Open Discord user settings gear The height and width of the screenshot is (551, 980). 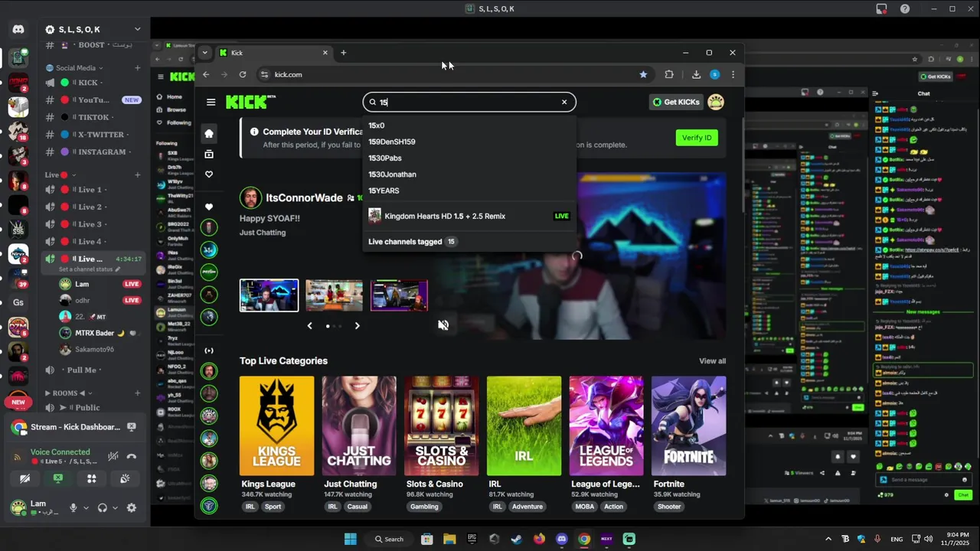click(131, 507)
